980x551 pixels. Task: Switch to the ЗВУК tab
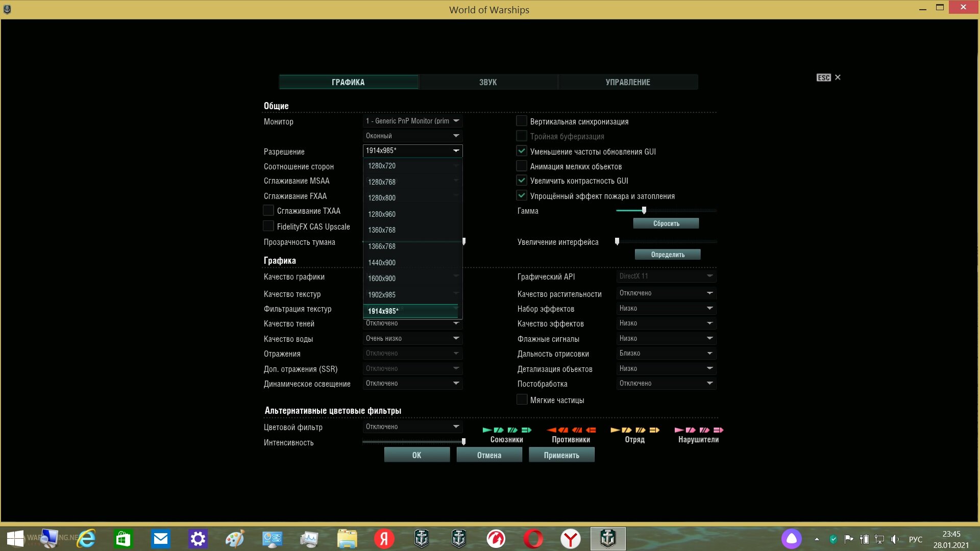pos(488,82)
